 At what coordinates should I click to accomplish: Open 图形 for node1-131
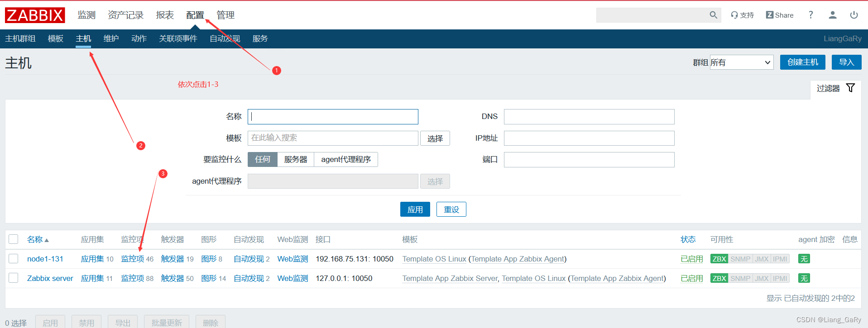tap(209, 259)
